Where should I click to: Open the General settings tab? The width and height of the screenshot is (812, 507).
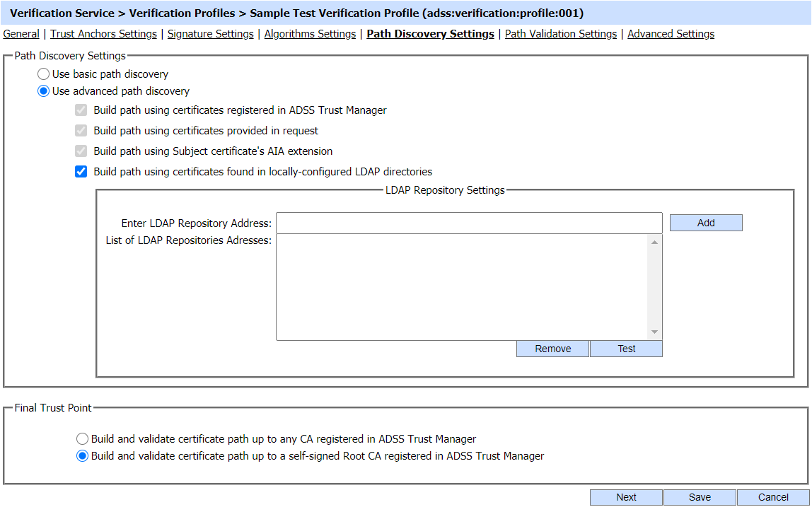point(21,34)
